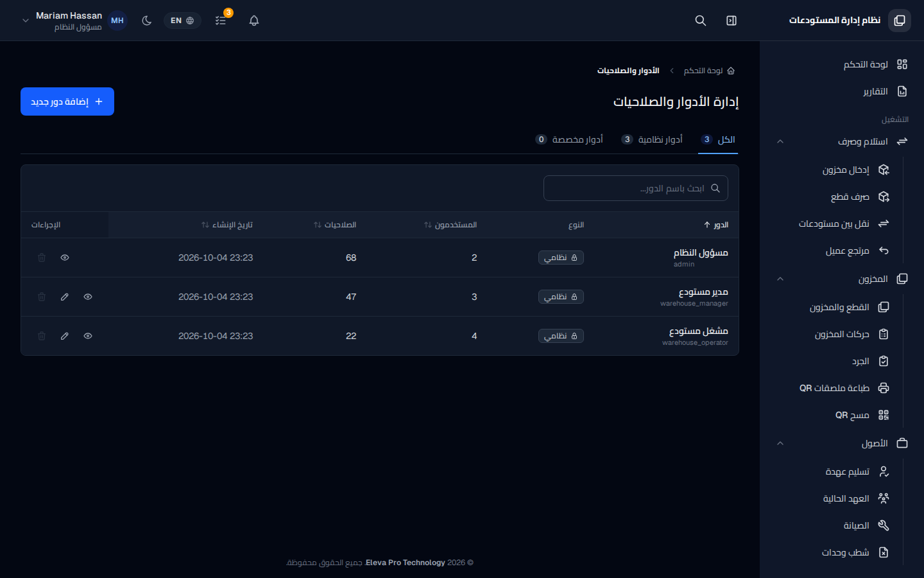Viewport: 924px width, 578px height.
Task: Select the الكل tab
Action: click(718, 139)
